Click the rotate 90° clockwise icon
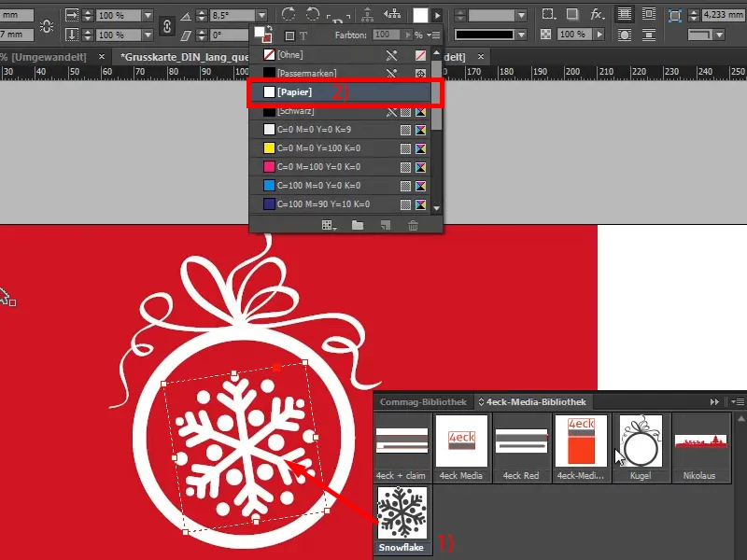The image size is (747, 560). [289, 14]
